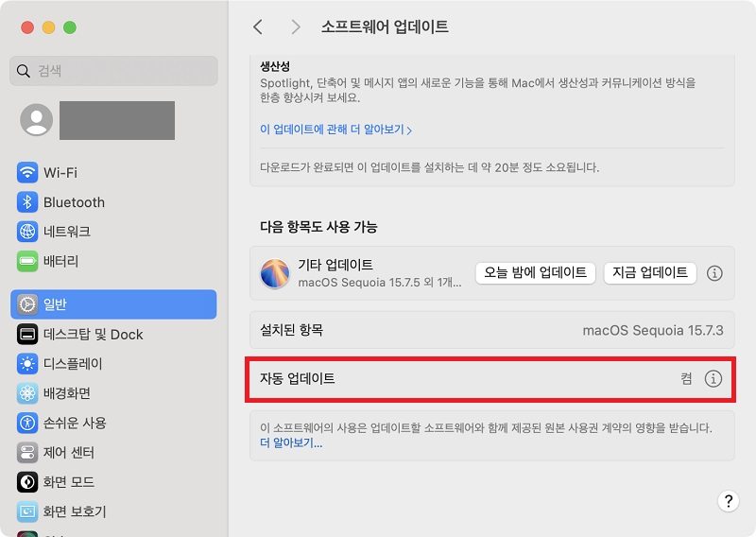Open the help question mark button
756x537 pixels.
pyautogui.click(x=728, y=501)
